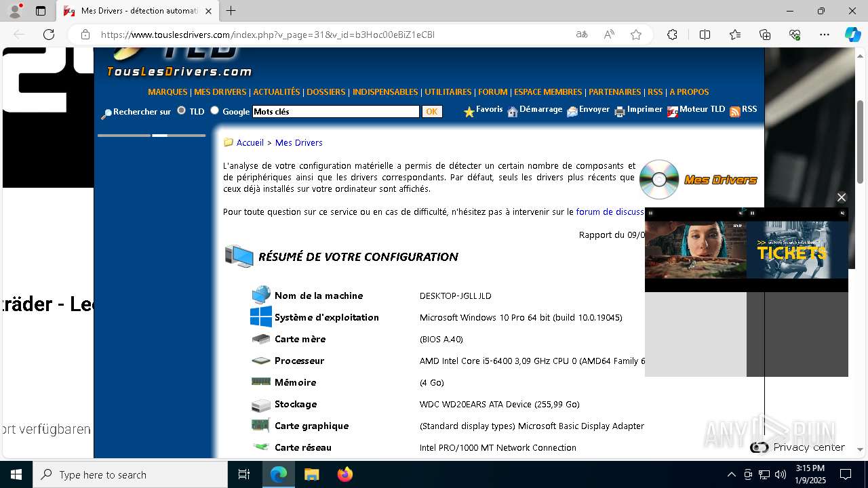The image size is (868, 488).
Task: Click the Windows logo beside Système d'exploitation
Action: click(x=261, y=317)
